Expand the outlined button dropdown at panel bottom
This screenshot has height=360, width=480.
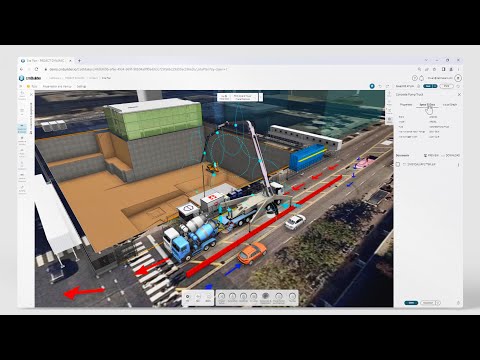coord(438,303)
